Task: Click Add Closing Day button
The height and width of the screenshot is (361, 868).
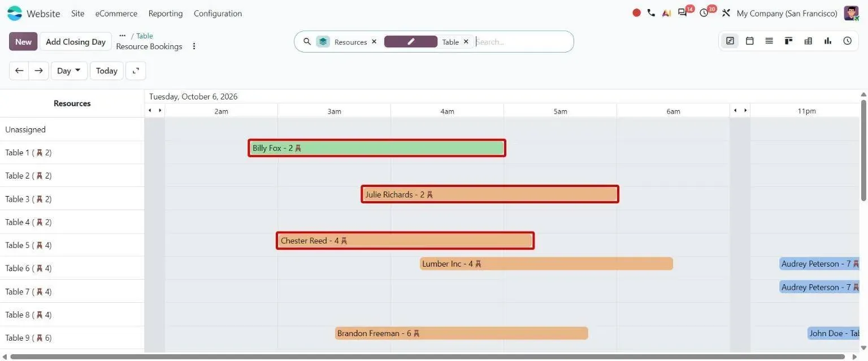Action: point(76,41)
